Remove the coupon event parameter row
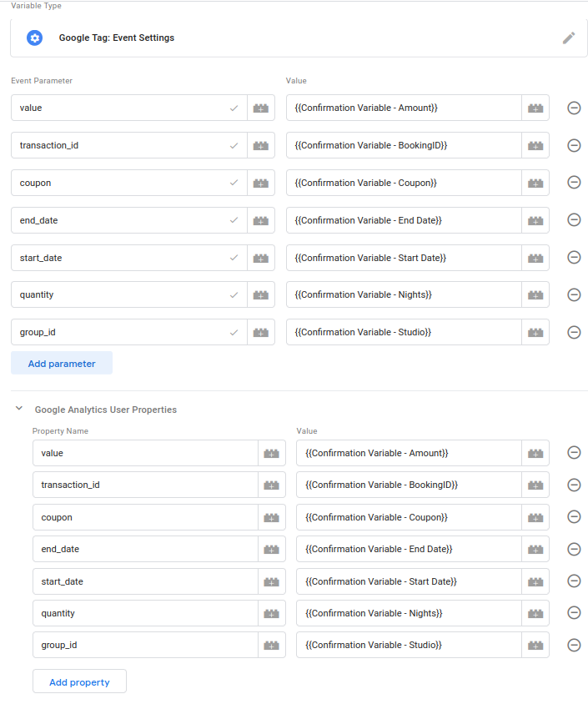This screenshot has height=704, width=588. pos(574,183)
